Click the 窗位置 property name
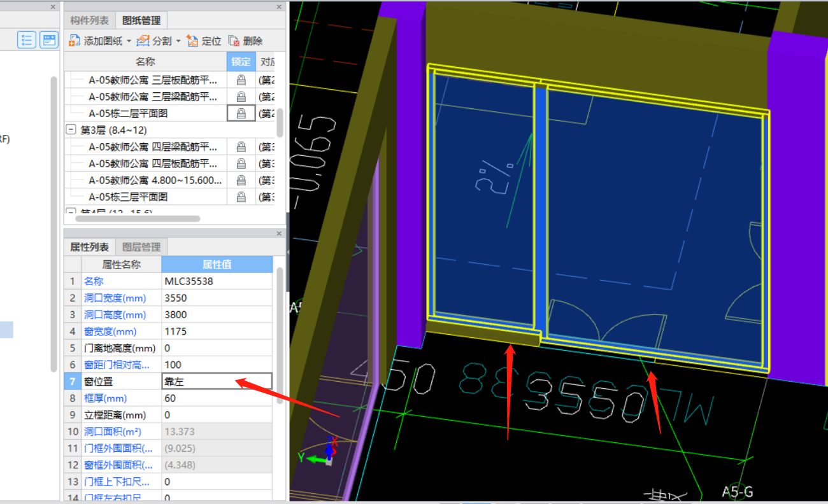This screenshot has width=828, height=504. point(99,381)
